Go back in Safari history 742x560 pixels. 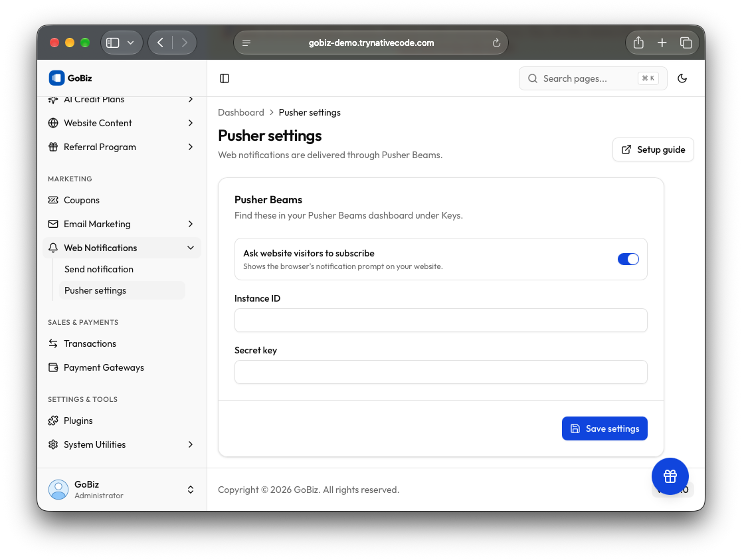pyautogui.click(x=160, y=43)
